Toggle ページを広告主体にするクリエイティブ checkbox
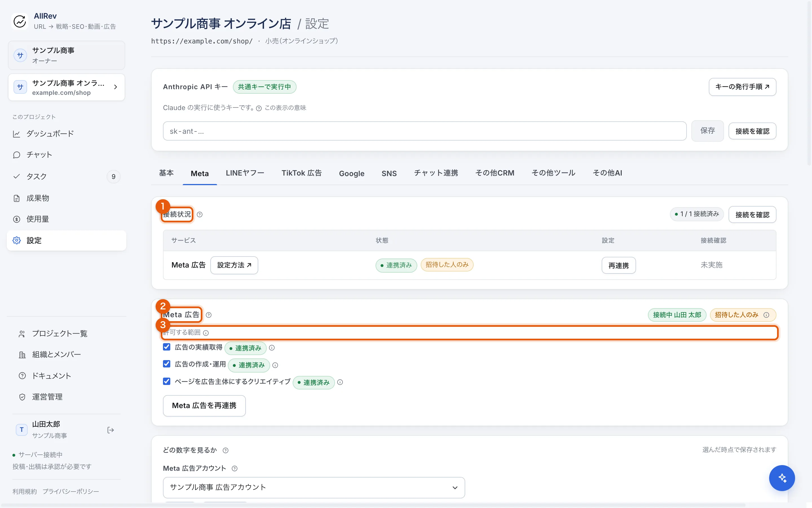 (167, 381)
